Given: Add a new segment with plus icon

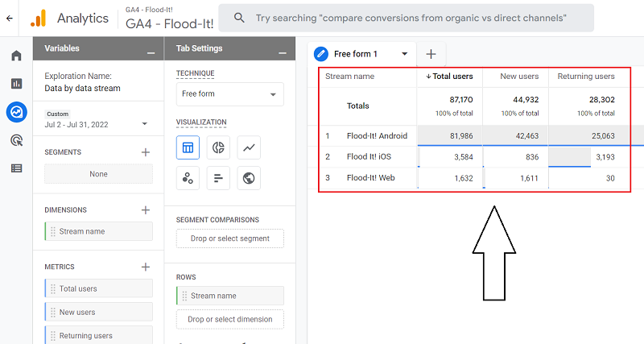Looking at the screenshot, I should pos(146,152).
